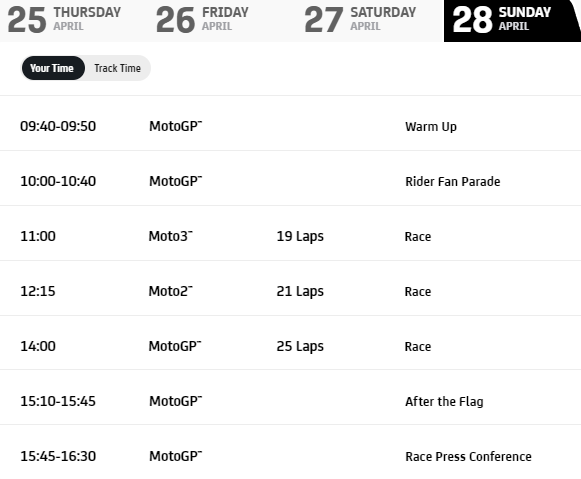Open the MotoGP race at 14:00
581x479 pixels.
point(290,343)
